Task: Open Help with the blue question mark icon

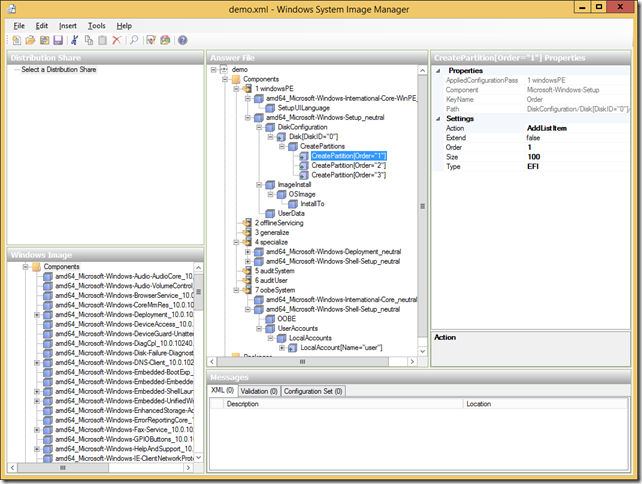Action: coord(183,40)
